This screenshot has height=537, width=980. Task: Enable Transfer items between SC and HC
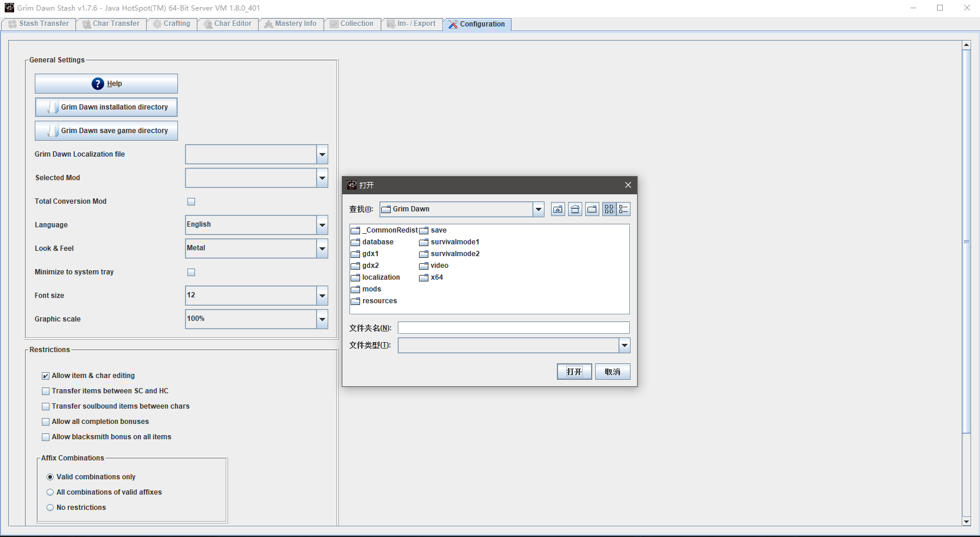(45, 391)
